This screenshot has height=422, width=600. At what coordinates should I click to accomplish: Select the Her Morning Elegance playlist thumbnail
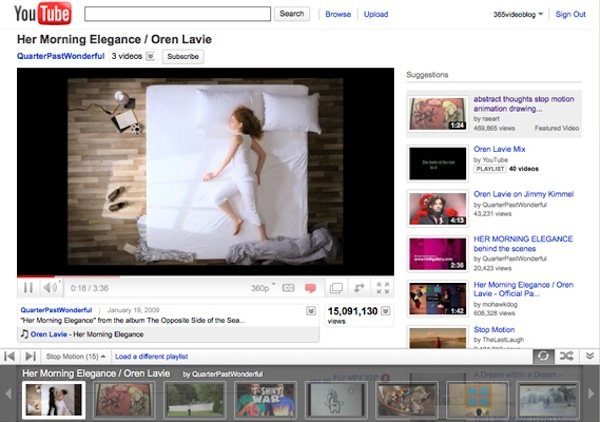tap(54, 400)
